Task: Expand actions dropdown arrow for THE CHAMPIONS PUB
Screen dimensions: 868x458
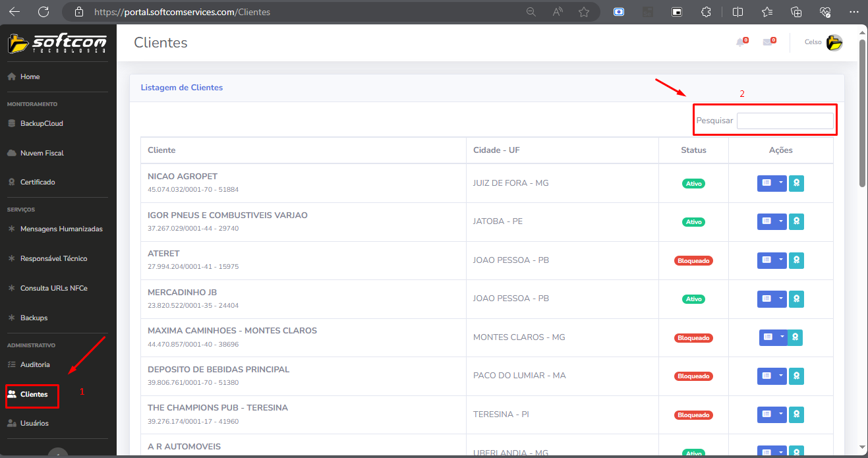Action: [x=781, y=415]
